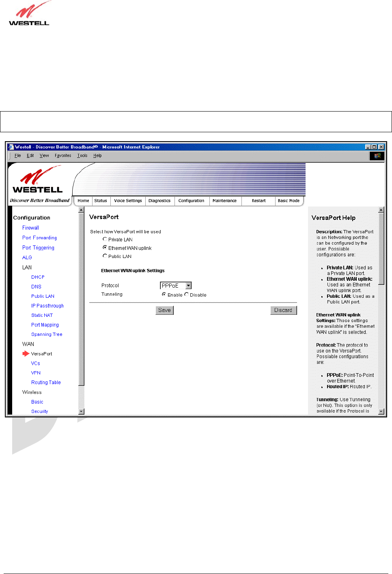The width and height of the screenshot is (392, 574).
Task: Click the sidebar scrollbar thumb
Action: pyautogui.click(x=81, y=299)
